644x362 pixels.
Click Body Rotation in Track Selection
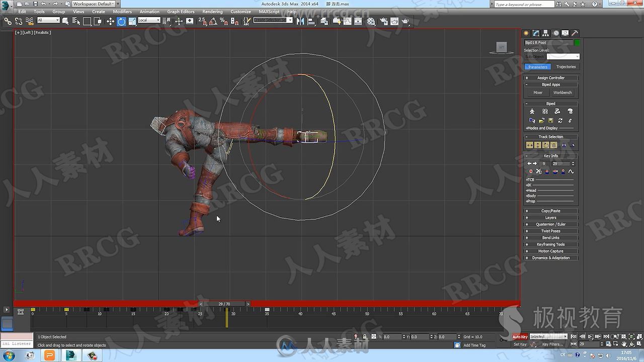545,145
